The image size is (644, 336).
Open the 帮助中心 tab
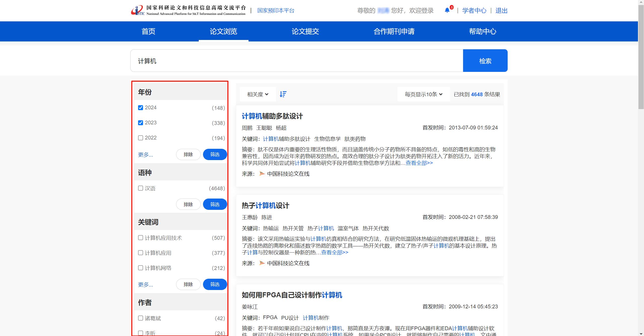482,31
